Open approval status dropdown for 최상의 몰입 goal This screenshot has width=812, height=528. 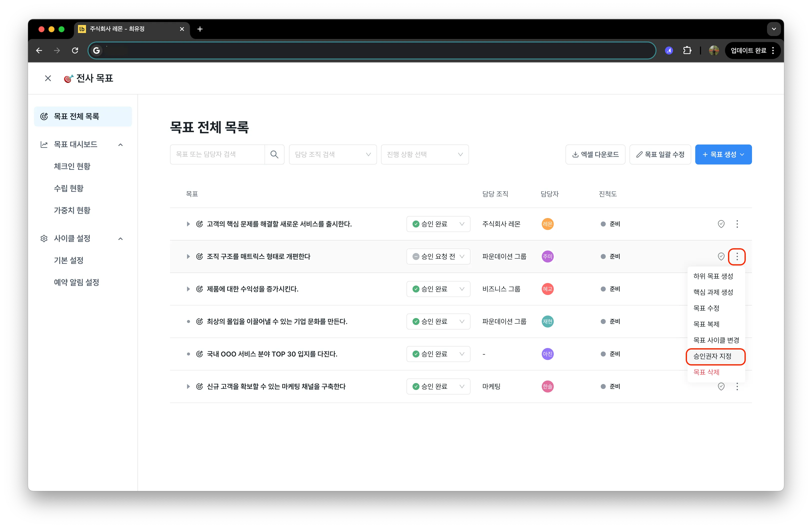pos(438,321)
